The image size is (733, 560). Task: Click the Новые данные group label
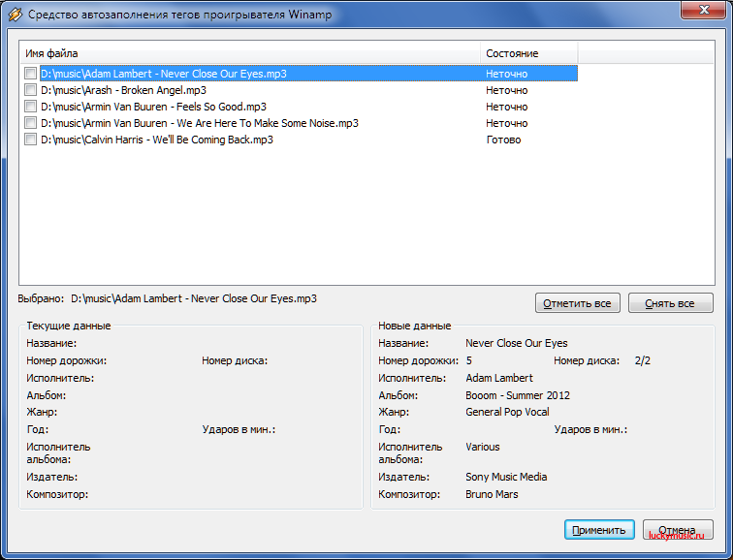click(415, 326)
